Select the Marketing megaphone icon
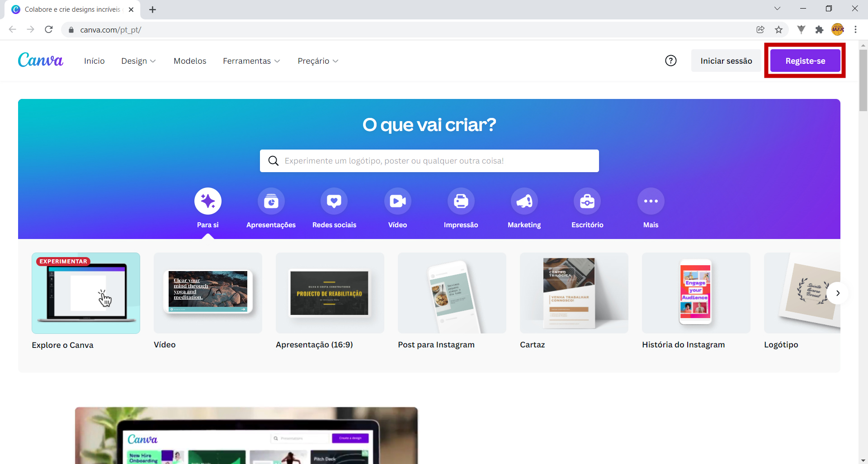This screenshot has width=868, height=464. [524, 201]
